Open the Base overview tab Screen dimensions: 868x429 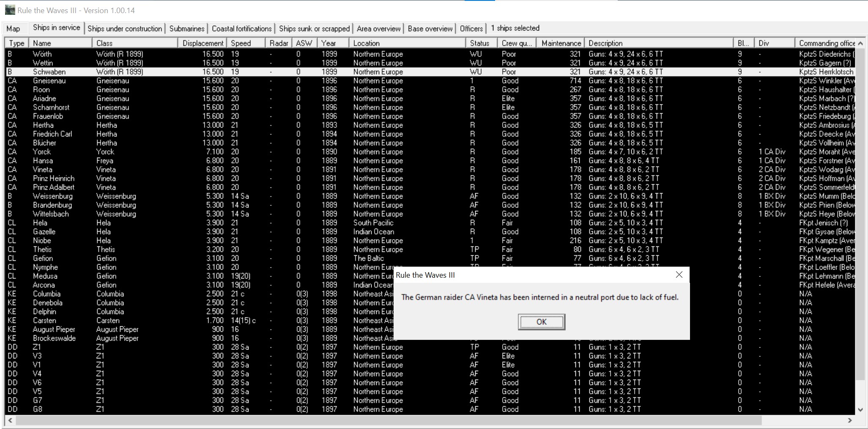click(430, 28)
